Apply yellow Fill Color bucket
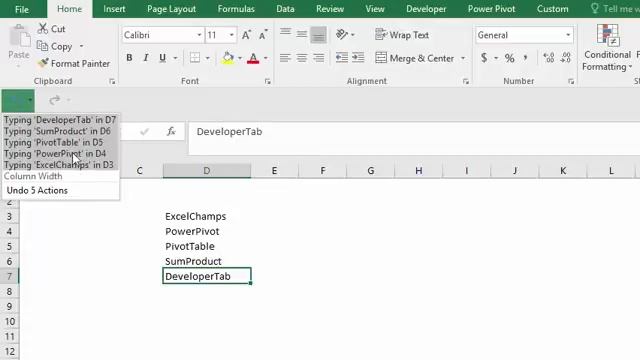Screen dimensions: 640x360 [x=228, y=58]
